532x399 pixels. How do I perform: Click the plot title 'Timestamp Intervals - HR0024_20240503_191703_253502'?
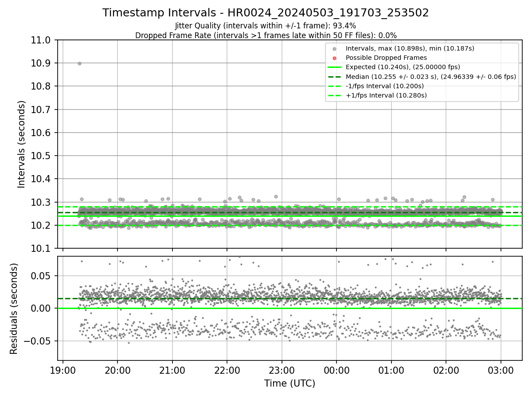point(266,13)
